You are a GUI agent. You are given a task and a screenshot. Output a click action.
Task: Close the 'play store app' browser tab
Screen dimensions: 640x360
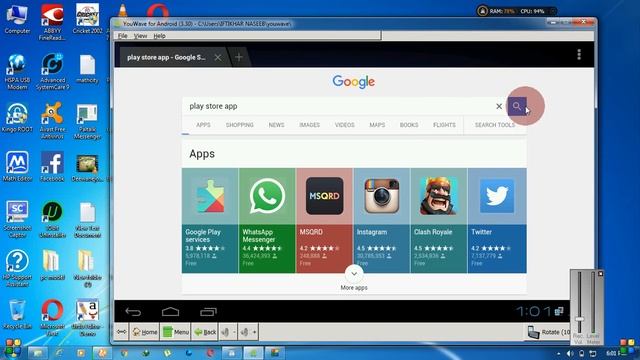tap(218, 58)
